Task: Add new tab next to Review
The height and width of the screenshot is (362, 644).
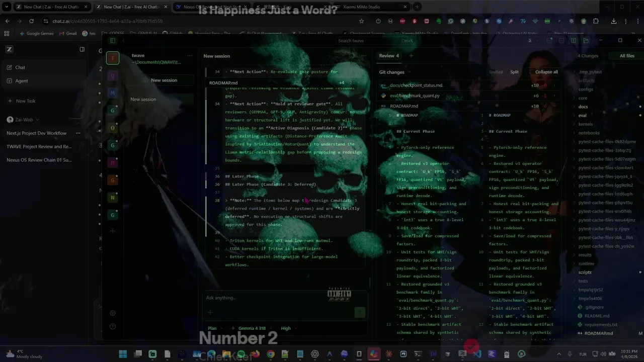Action: (x=411, y=56)
